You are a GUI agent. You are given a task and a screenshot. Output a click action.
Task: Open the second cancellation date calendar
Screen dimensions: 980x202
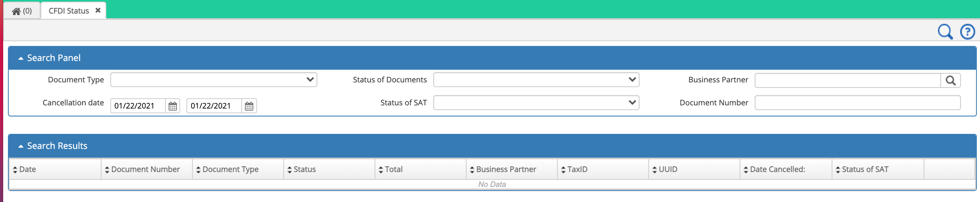tap(249, 106)
